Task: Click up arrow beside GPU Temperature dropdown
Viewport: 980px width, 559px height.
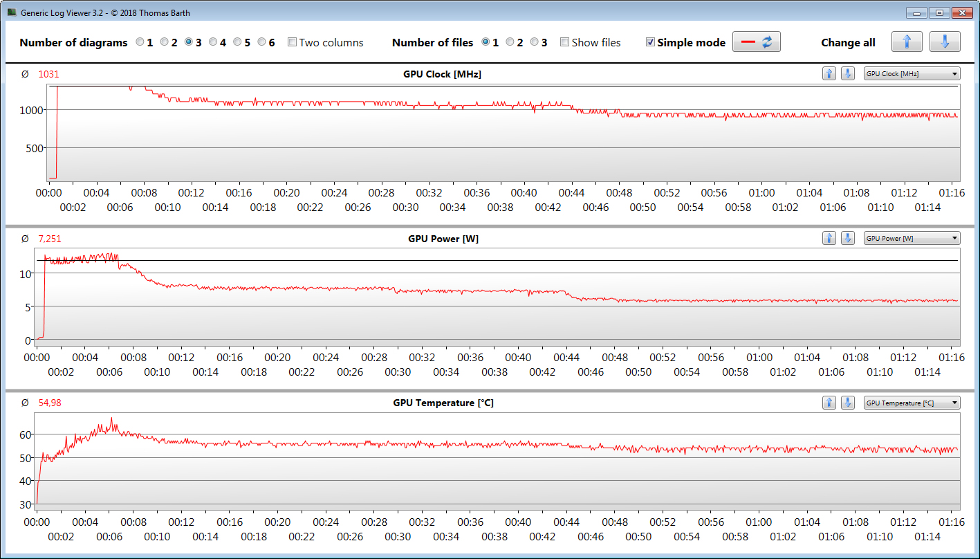Action: click(829, 403)
